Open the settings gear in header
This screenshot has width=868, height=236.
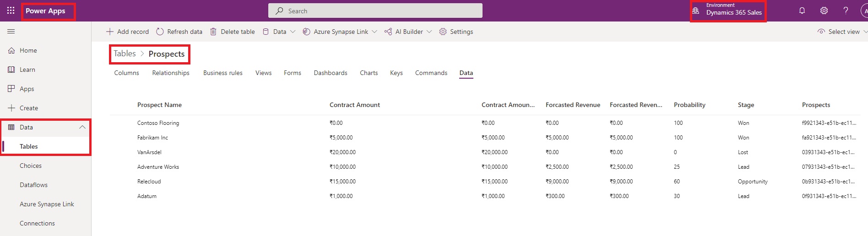pyautogui.click(x=824, y=11)
